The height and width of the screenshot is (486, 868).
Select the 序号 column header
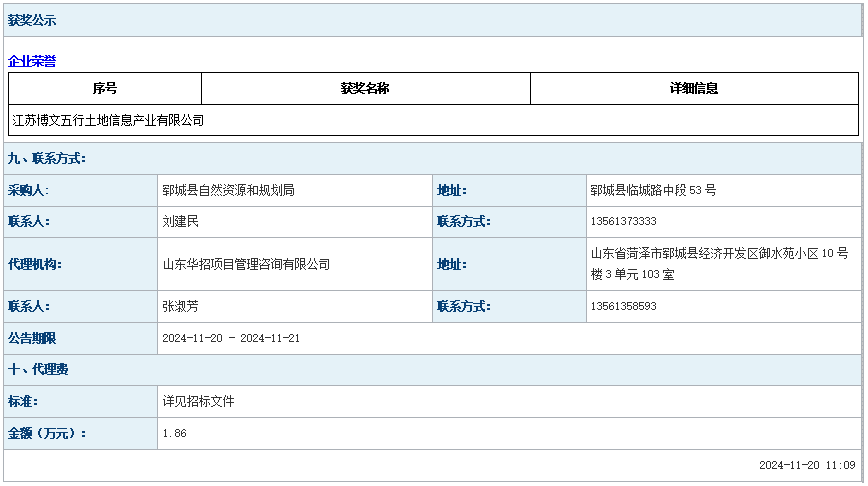click(105, 88)
